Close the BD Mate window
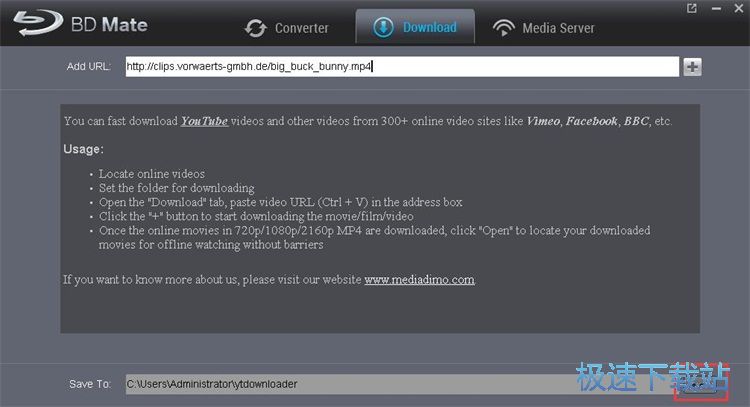Screen dimensions: 750x407 pyautogui.click(x=739, y=8)
